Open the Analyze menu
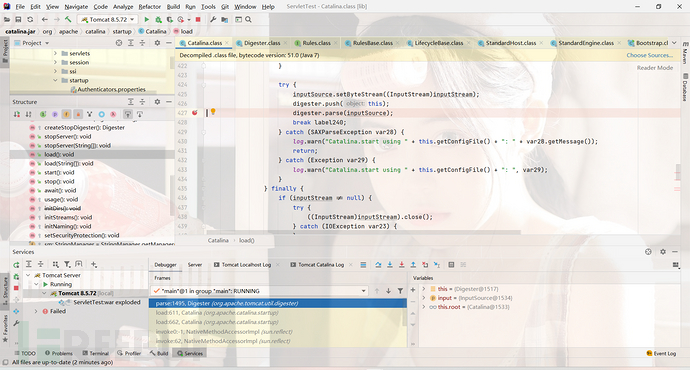The width and height of the screenshot is (690, 370). (123, 7)
